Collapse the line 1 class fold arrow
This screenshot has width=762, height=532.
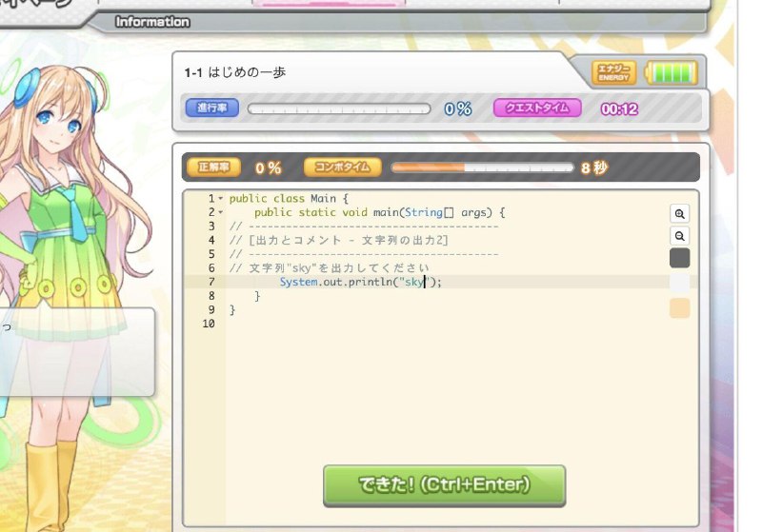(221, 198)
